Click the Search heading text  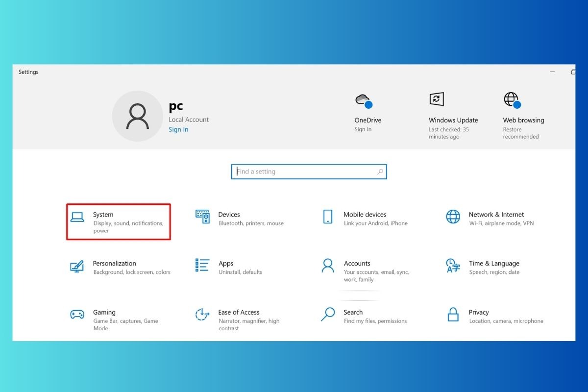353,312
